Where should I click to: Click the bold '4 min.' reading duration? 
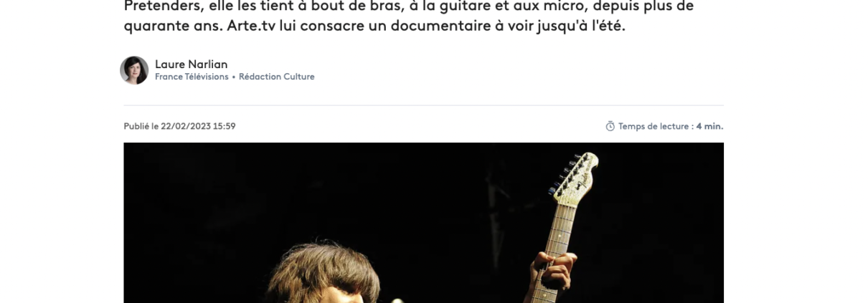point(709,126)
